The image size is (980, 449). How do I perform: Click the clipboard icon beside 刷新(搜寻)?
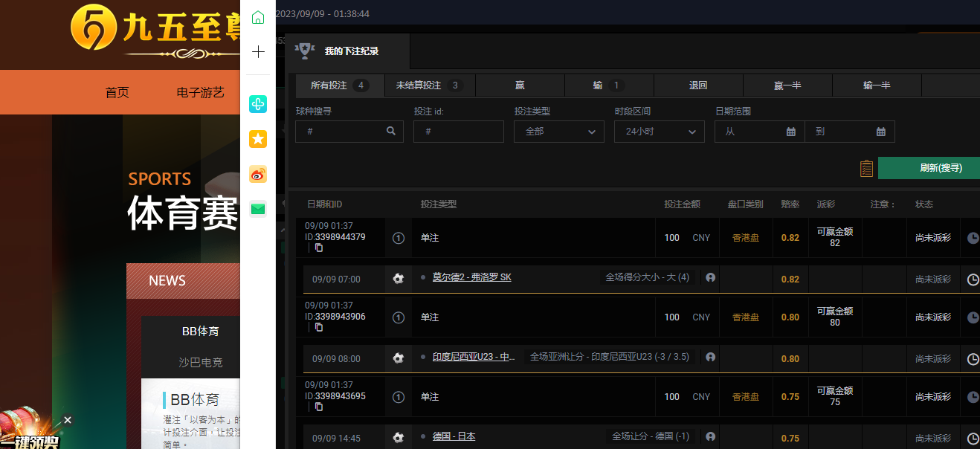click(x=866, y=169)
